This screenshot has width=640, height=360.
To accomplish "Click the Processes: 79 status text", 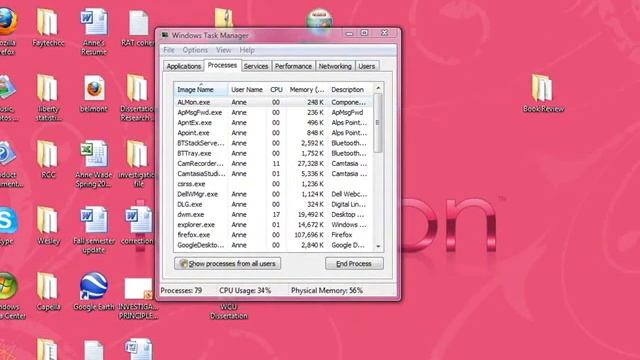I will pos(181,291).
